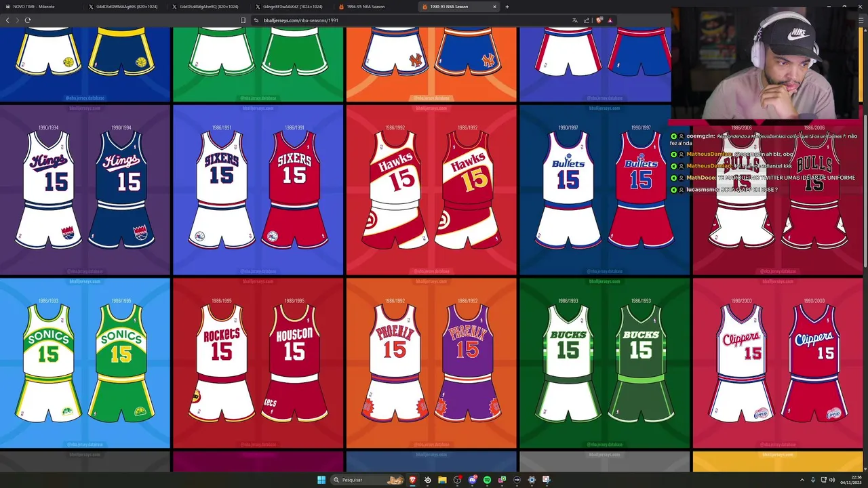The image size is (868, 488).
Task: Open a new browser tab
Action: 507,7
